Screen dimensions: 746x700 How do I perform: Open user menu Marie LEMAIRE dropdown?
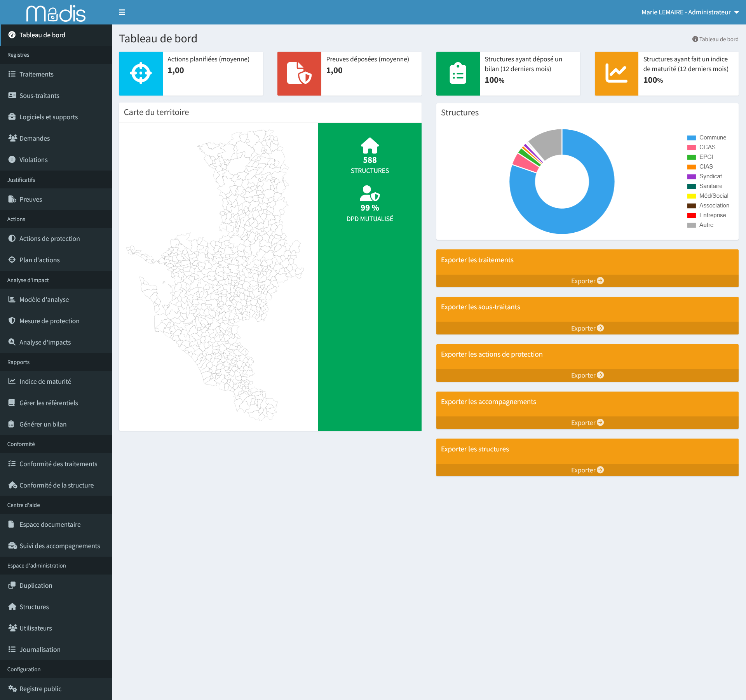(690, 12)
